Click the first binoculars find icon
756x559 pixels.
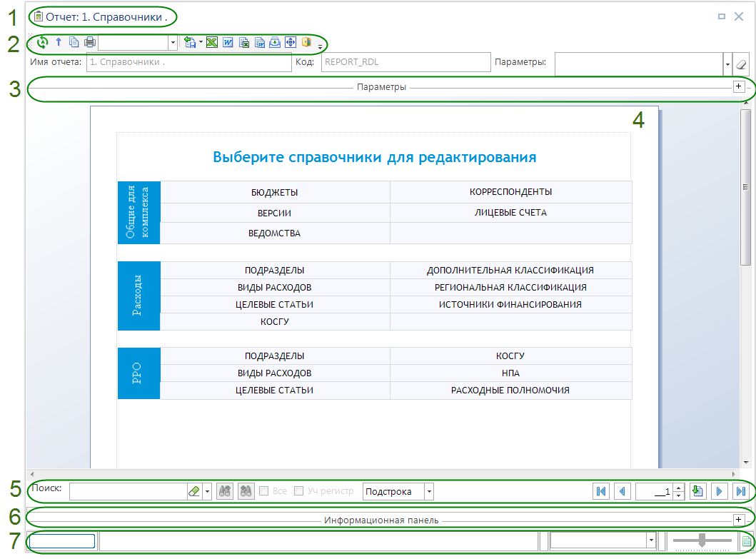[225, 491]
